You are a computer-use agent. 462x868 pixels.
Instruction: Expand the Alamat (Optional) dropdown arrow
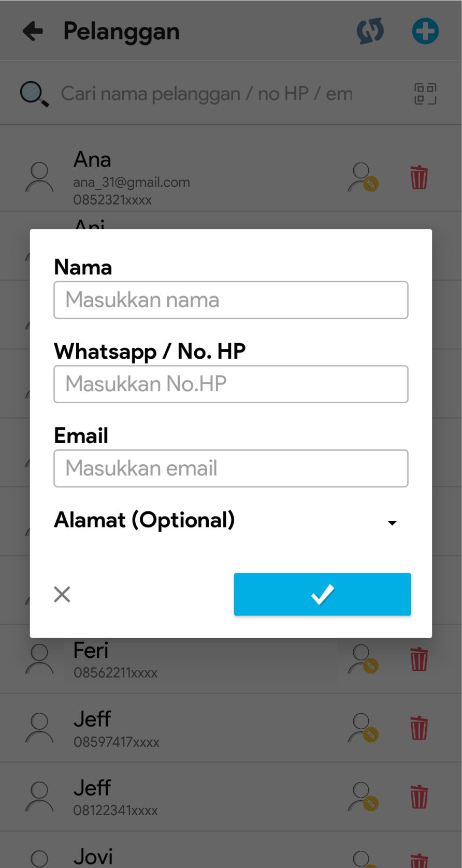[393, 523]
